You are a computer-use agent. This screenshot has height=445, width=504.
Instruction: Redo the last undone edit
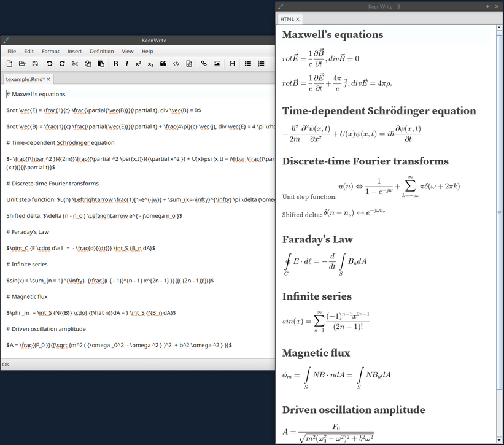[62, 64]
